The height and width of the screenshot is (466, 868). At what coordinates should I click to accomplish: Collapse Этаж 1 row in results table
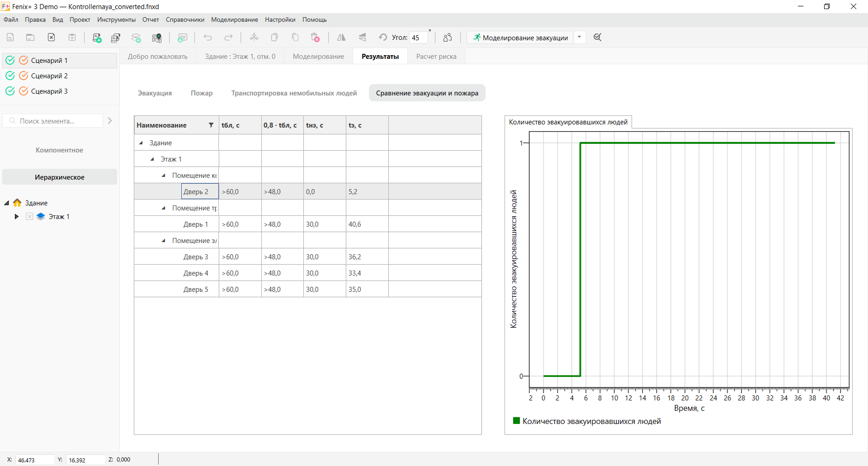[x=152, y=159]
